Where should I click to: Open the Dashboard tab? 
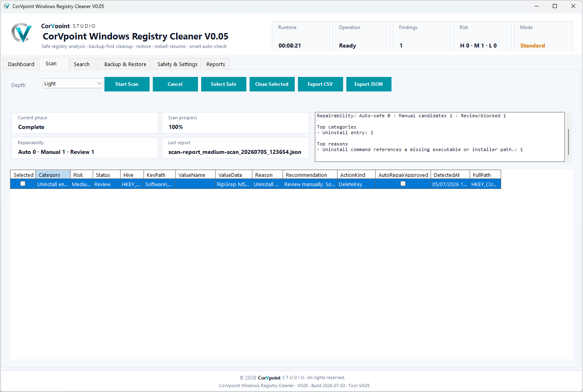tap(21, 64)
